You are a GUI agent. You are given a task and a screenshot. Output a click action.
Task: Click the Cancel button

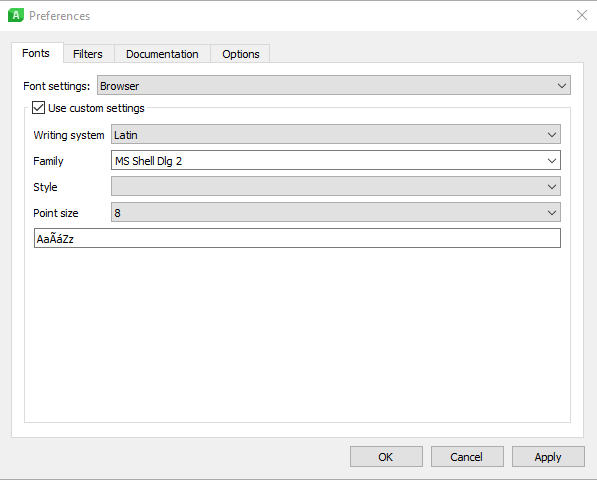pos(467,456)
